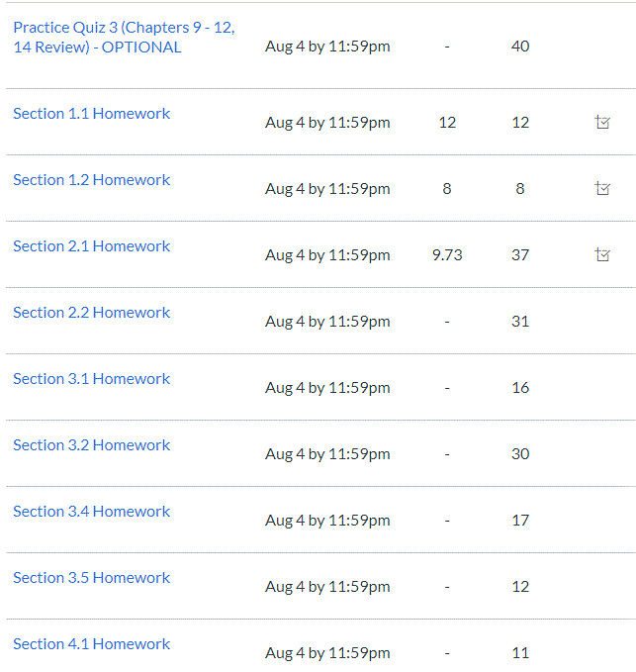
Task: Open scoring details icon for Section 1.1 Homework
Action: click(602, 122)
